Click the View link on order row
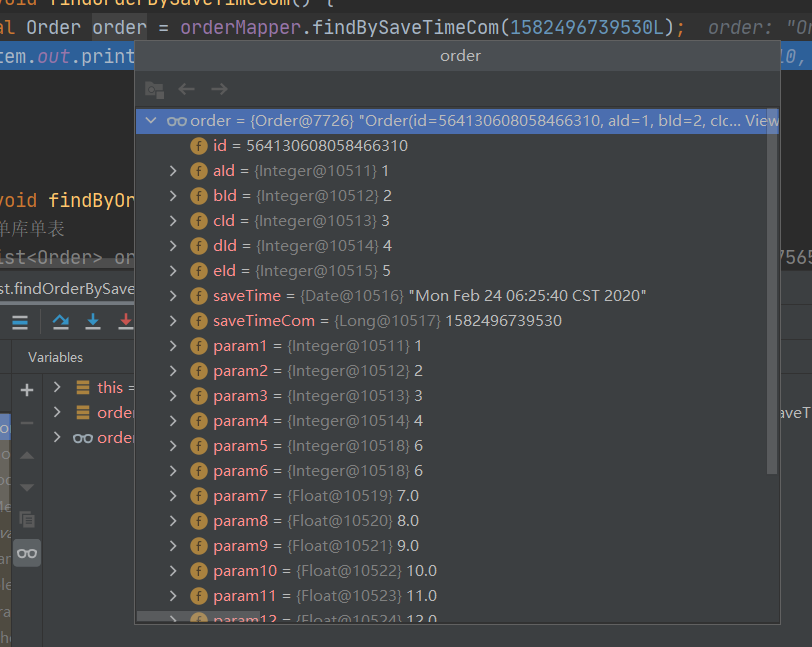The image size is (812, 647). click(x=761, y=121)
